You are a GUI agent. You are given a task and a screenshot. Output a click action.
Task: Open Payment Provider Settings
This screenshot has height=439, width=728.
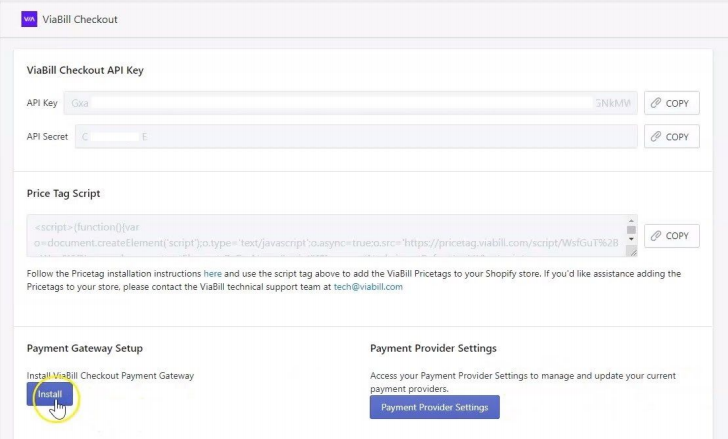[435, 407]
